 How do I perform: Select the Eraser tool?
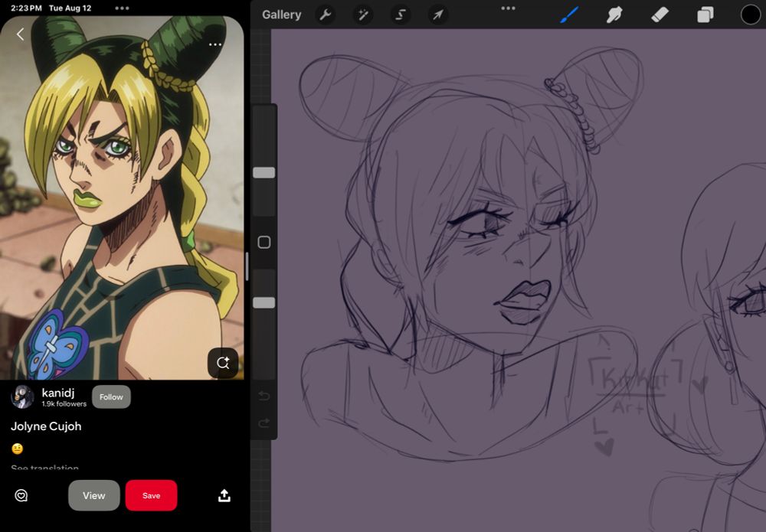[660, 15]
